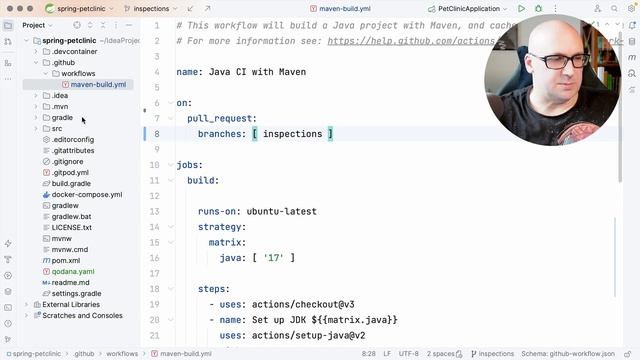The height and width of the screenshot is (360, 640).
Task: Click the line column 8:28 indicator
Action: (x=369, y=353)
